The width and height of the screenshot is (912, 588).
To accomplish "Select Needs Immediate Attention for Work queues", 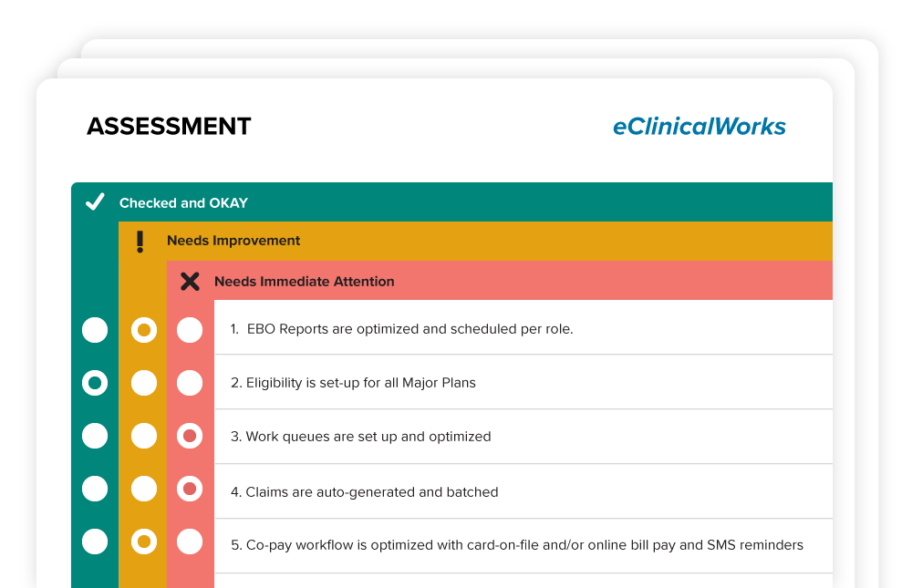I will (x=190, y=436).
